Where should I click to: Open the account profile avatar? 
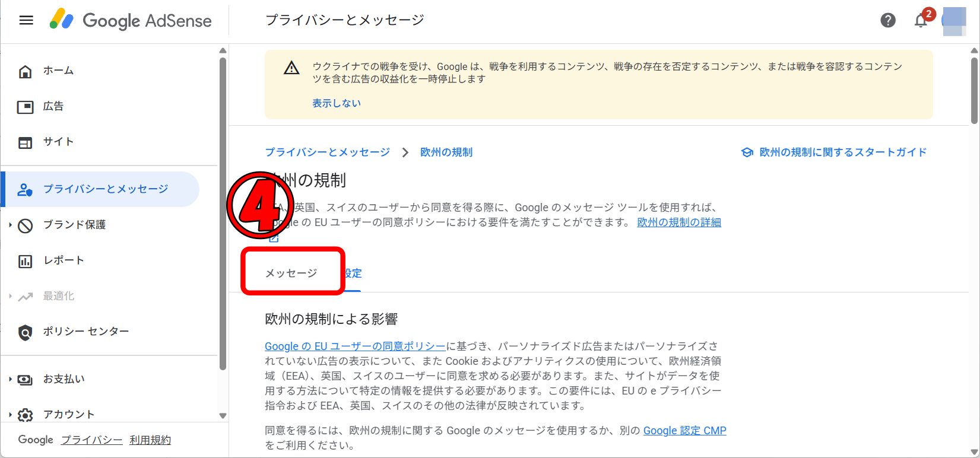pos(954,21)
